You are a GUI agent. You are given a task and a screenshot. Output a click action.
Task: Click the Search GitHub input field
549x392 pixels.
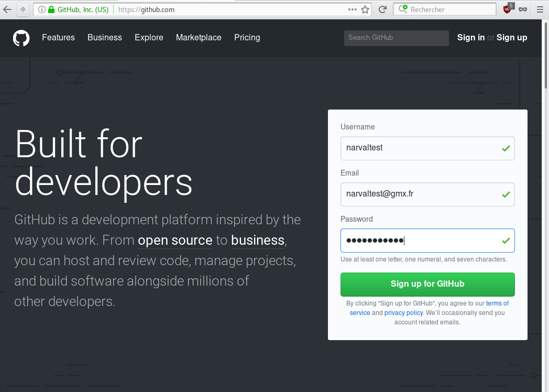click(396, 38)
